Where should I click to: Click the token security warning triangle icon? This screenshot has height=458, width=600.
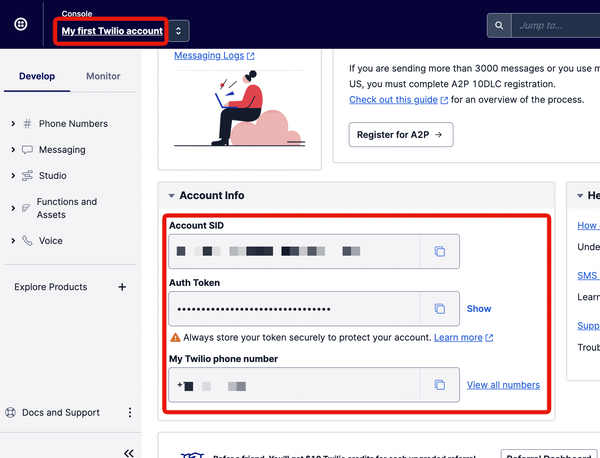175,337
